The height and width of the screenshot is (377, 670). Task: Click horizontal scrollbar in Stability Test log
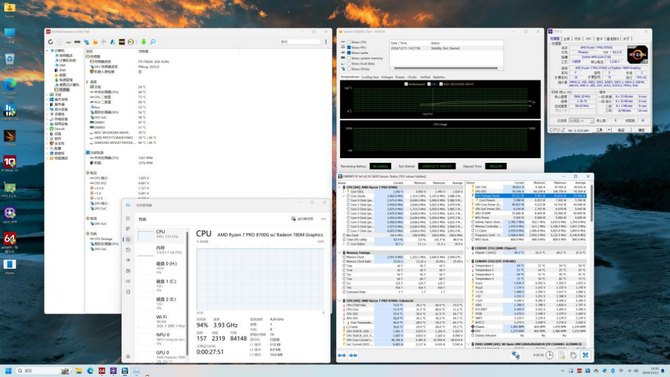[x=446, y=68]
